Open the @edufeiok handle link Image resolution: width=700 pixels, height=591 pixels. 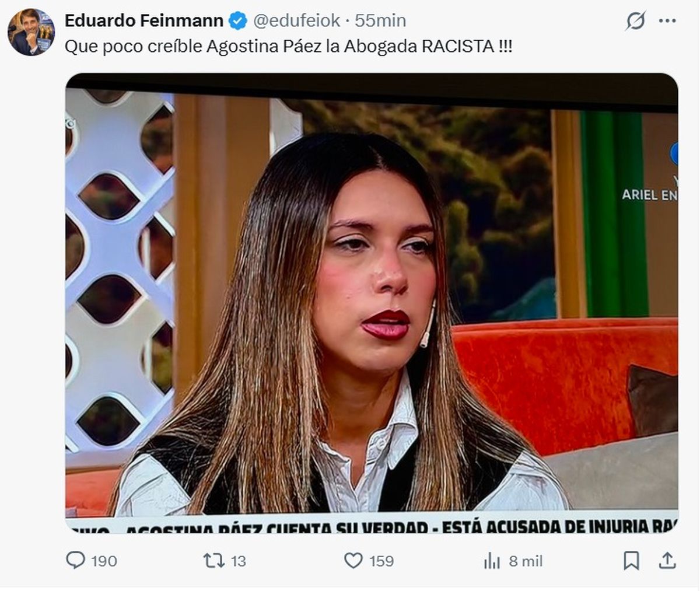tap(296, 20)
